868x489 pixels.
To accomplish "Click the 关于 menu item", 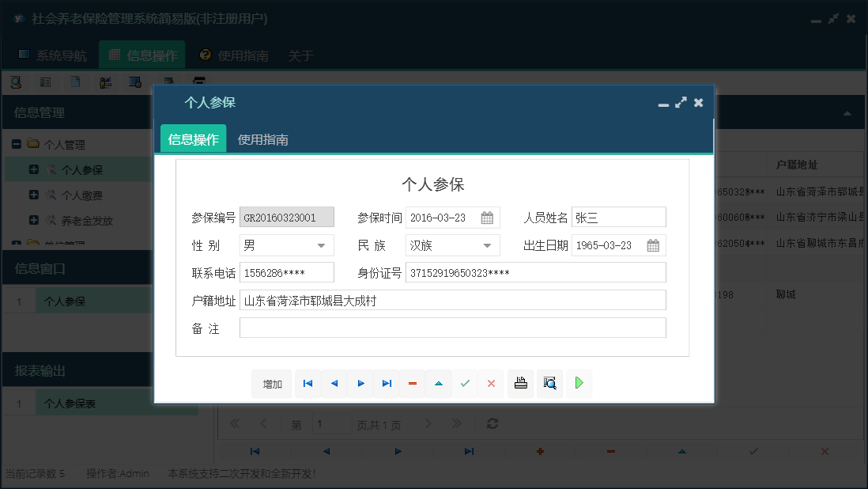I will [x=300, y=55].
